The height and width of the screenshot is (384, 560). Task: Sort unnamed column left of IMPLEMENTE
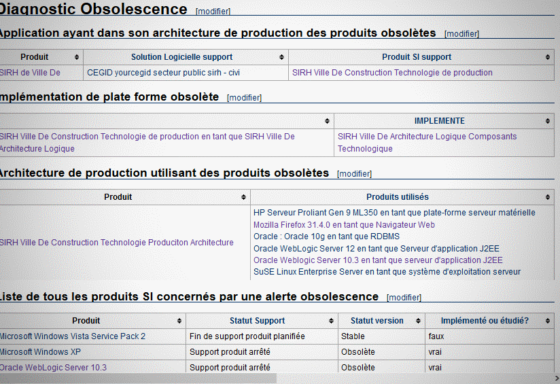[327, 121]
